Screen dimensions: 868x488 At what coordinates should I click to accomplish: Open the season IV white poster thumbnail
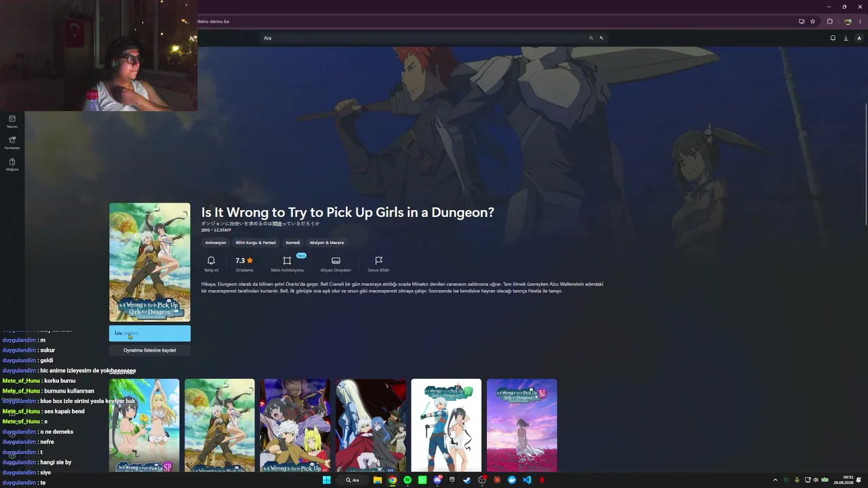click(x=446, y=425)
